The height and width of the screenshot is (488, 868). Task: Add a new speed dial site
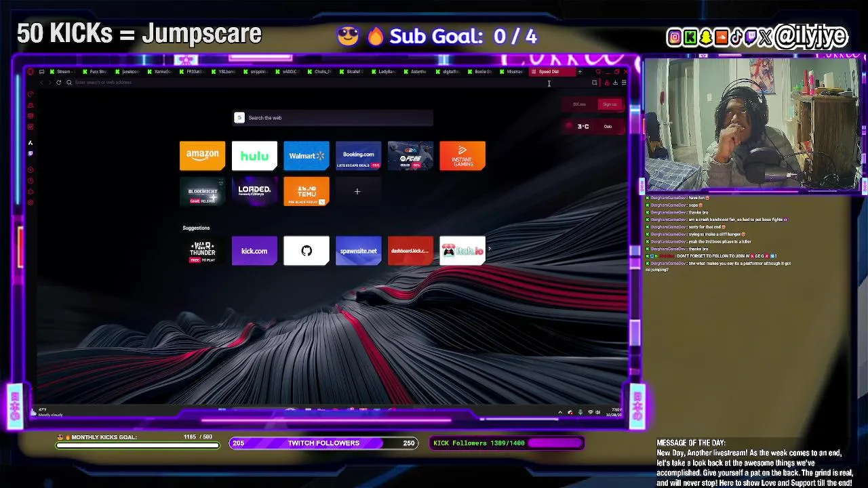(357, 191)
